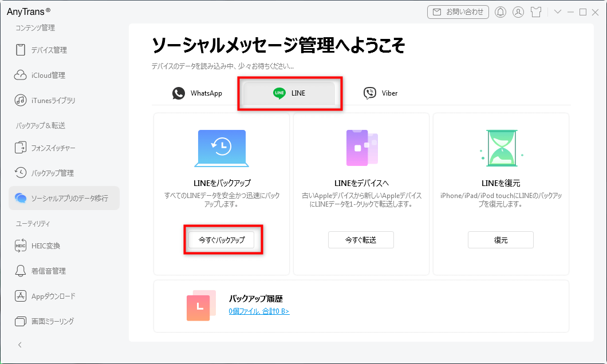Open the notification bell

tap(500, 11)
